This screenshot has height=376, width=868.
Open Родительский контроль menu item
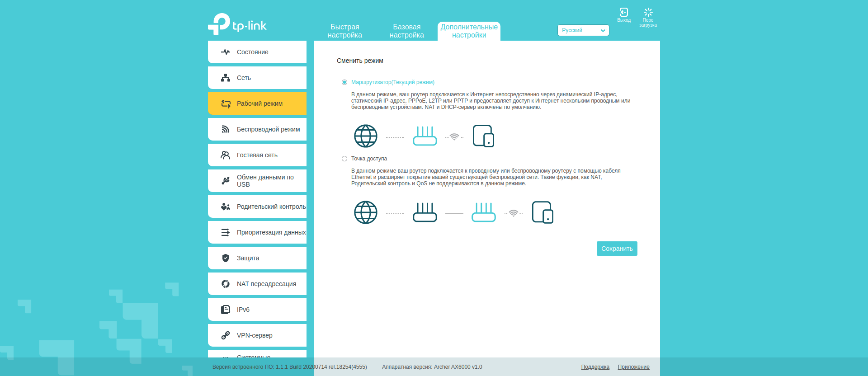tap(271, 207)
